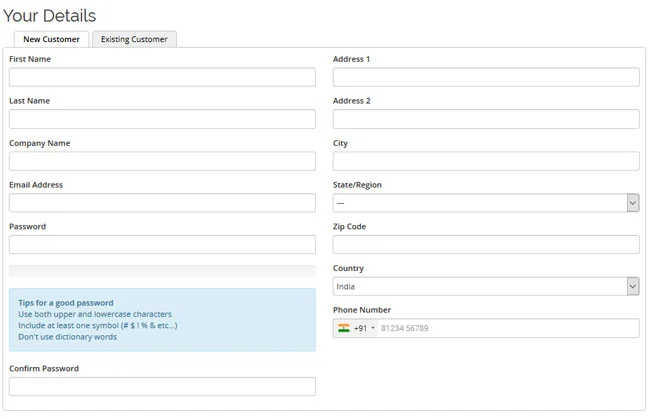Select the Company Name field
The image size is (650, 419).
pos(162,161)
